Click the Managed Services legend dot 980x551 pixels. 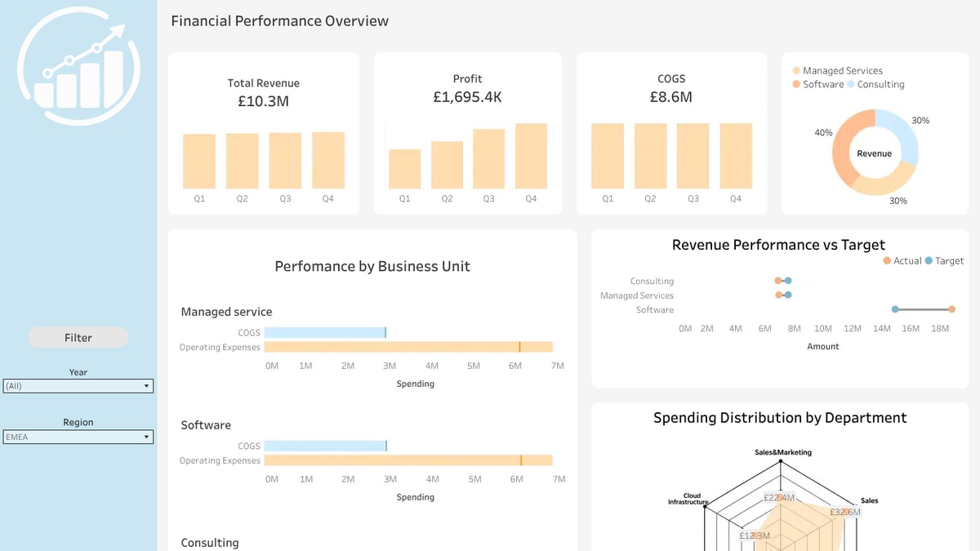(x=796, y=71)
